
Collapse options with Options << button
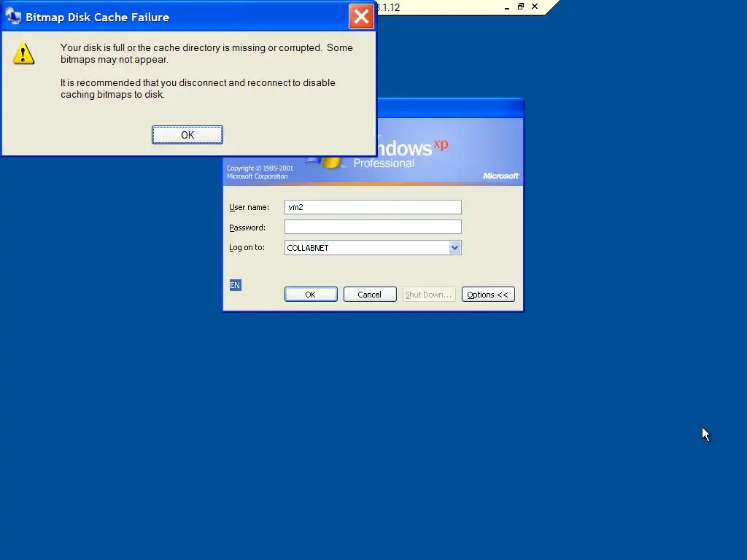[488, 295]
